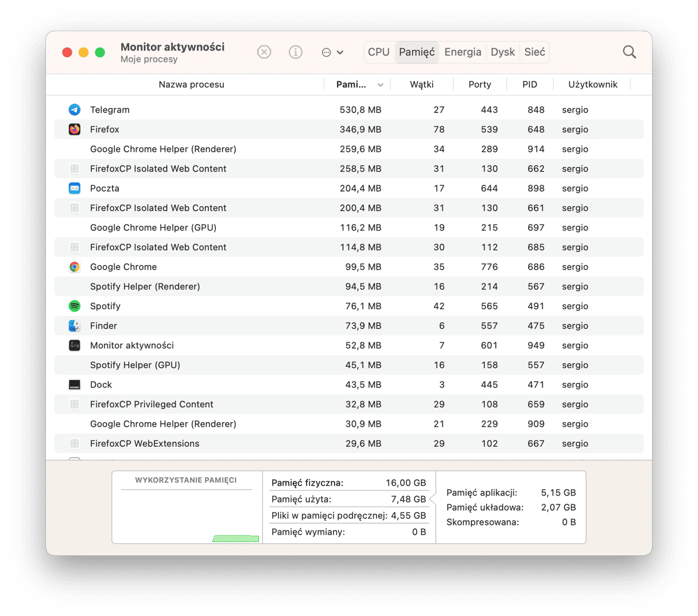Click the FirefoxCP WebExtensions icon
Viewport: 698px width, 616px height.
(75, 443)
